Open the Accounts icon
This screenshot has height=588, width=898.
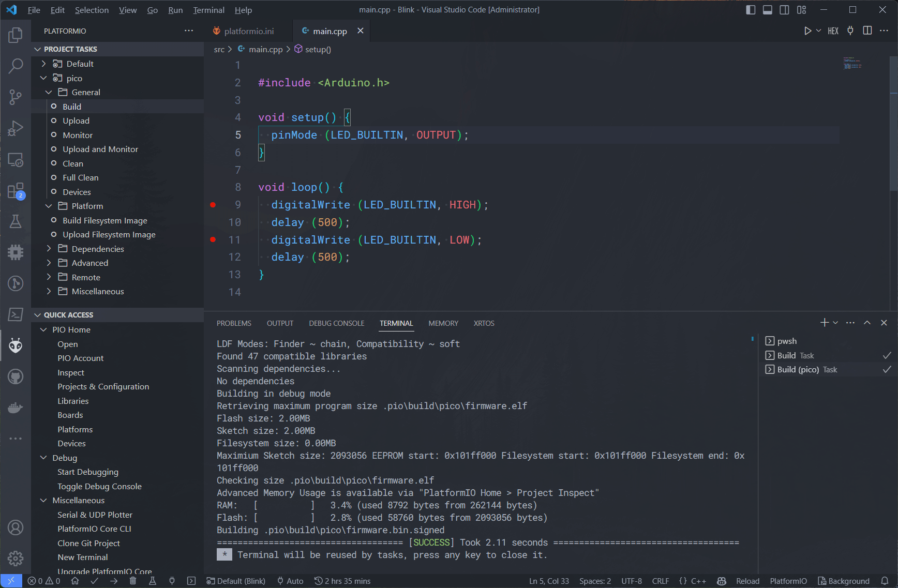coord(16,527)
